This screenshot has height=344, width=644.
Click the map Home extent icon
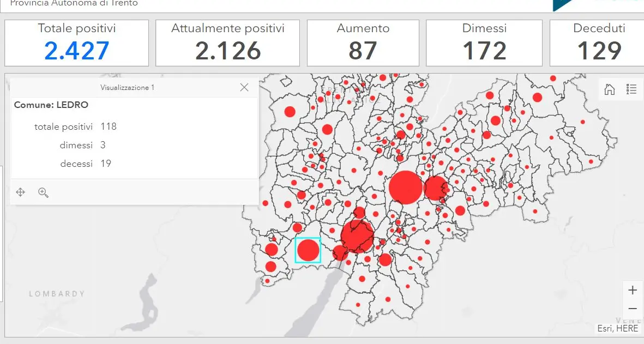[610, 89]
